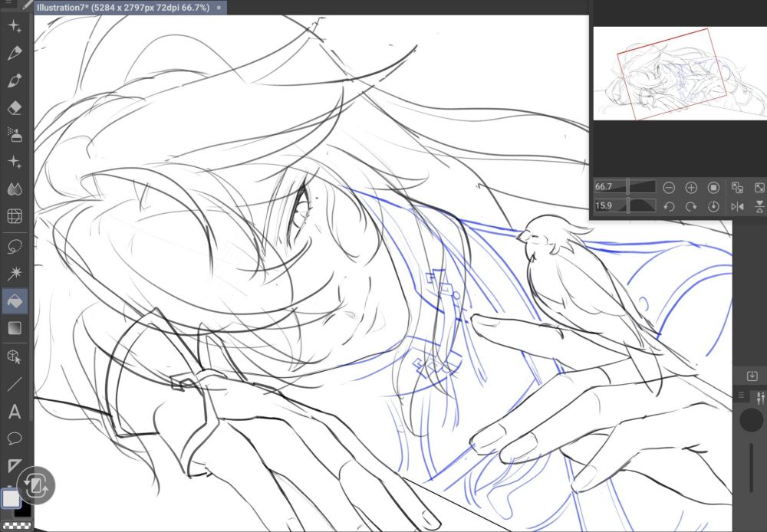Select the Auto select magic wand
The height and width of the screenshot is (532, 767).
click(x=15, y=274)
